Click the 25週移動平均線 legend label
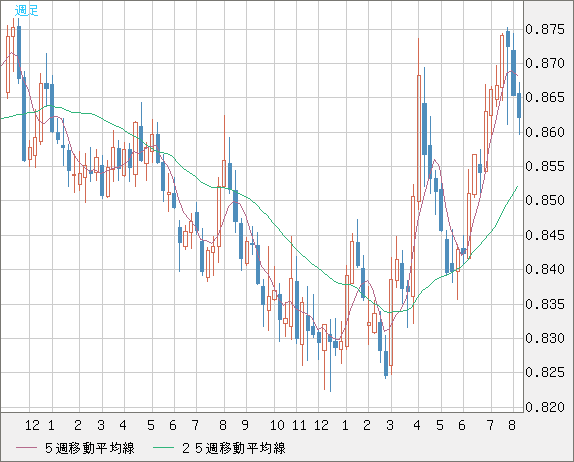Image resolution: width=574 pixels, height=462 pixels. point(234,448)
